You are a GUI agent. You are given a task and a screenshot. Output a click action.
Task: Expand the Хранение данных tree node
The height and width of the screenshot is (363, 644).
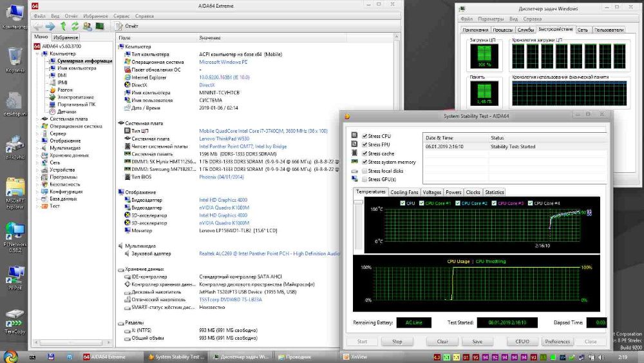coord(37,155)
